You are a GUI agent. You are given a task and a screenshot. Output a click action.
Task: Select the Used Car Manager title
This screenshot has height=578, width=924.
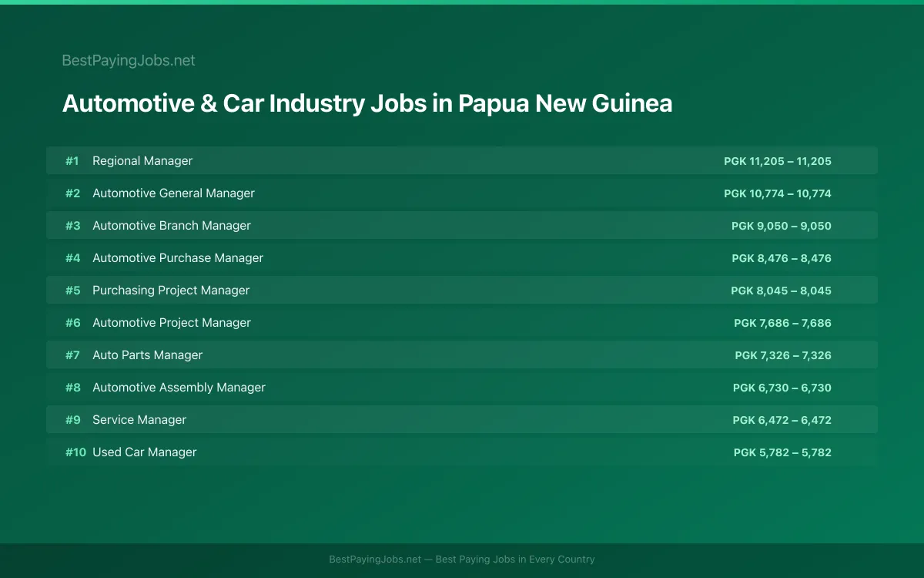(x=145, y=452)
